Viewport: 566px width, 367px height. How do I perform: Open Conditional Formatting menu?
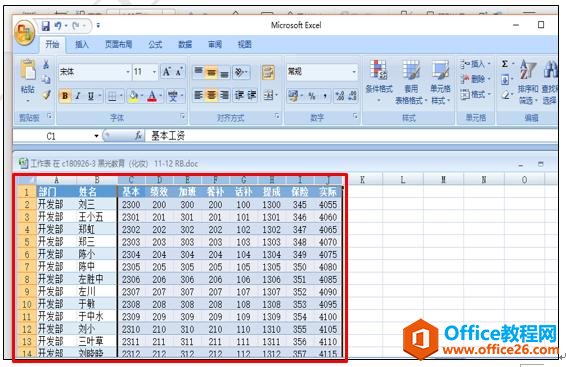[379, 81]
